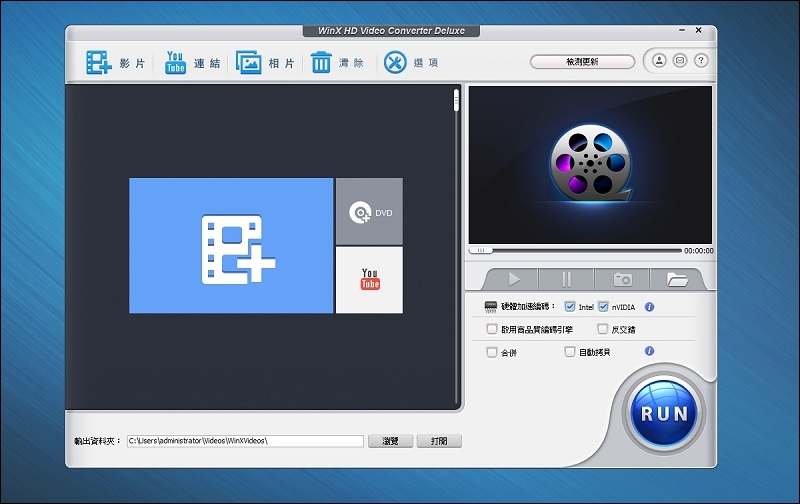This screenshot has width=800, height=504.
Task: Enable the 自動拷貝 auto copy checkbox
Action: [570, 352]
